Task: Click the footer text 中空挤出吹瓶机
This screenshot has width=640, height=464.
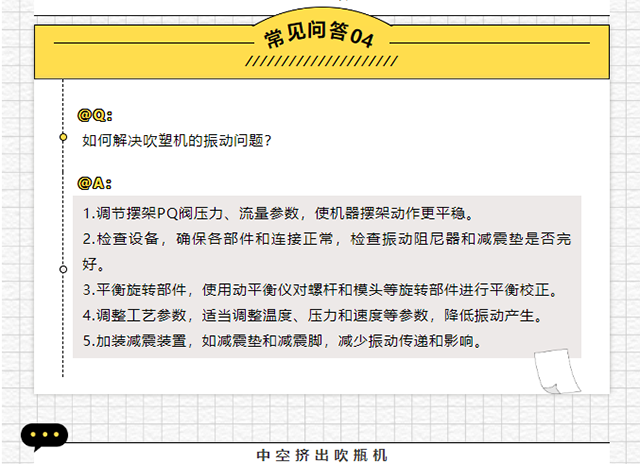Action: coord(320,454)
